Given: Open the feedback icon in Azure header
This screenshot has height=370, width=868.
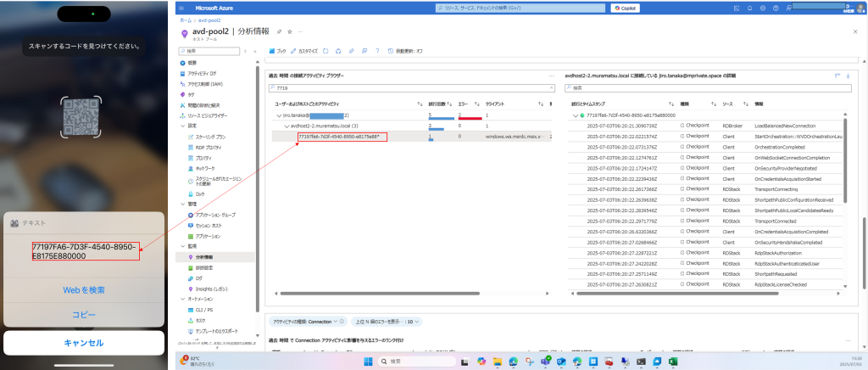Looking at the screenshot, I should point(787,8).
